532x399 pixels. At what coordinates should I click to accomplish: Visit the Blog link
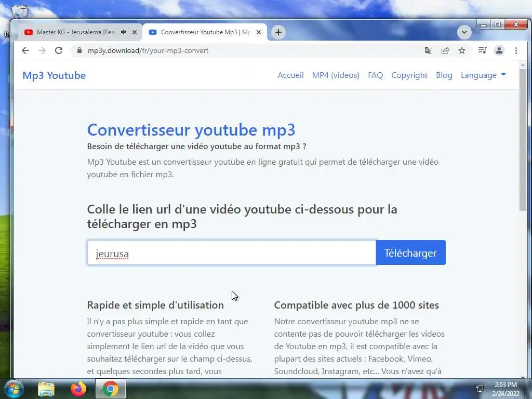[x=444, y=75]
